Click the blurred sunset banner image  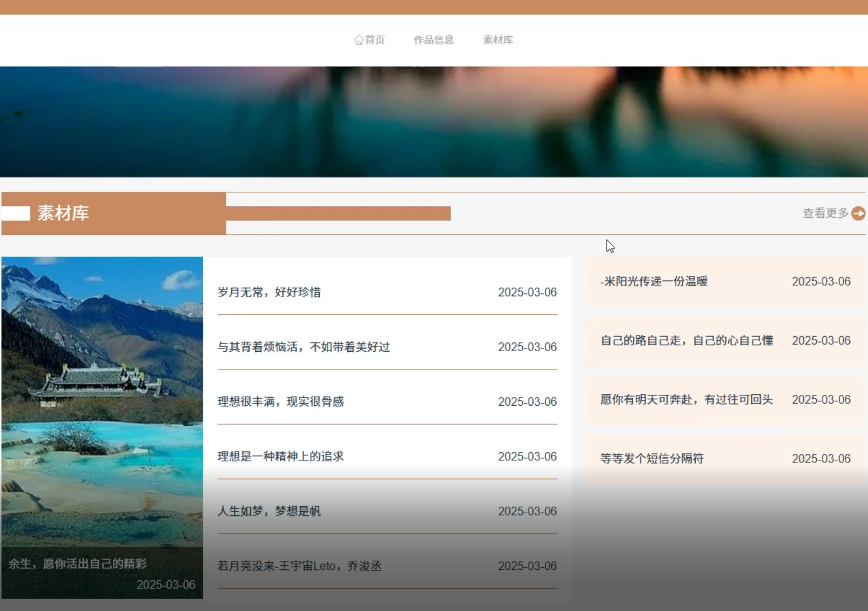click(434, 122)
